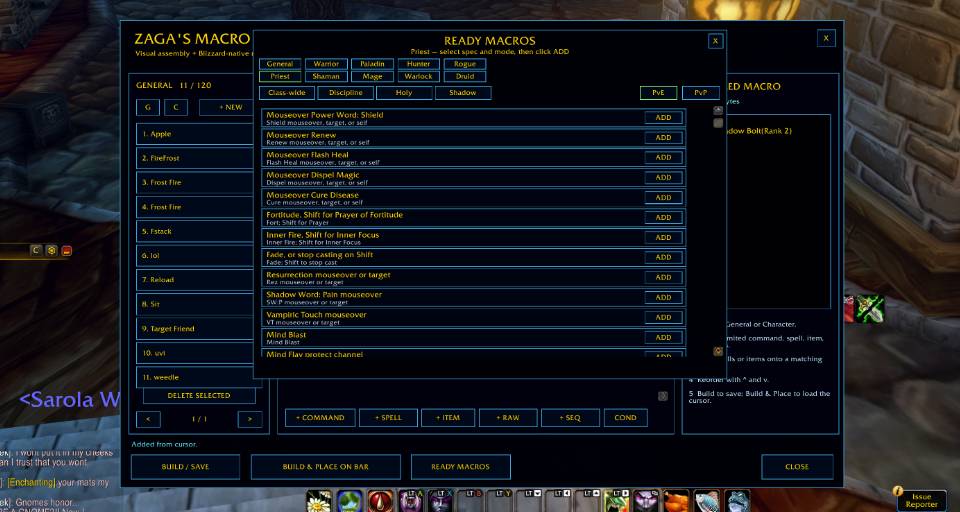Click the gold cog icon left of game
This screenshot has width=960, height=512.
click(x=52, y=250)
